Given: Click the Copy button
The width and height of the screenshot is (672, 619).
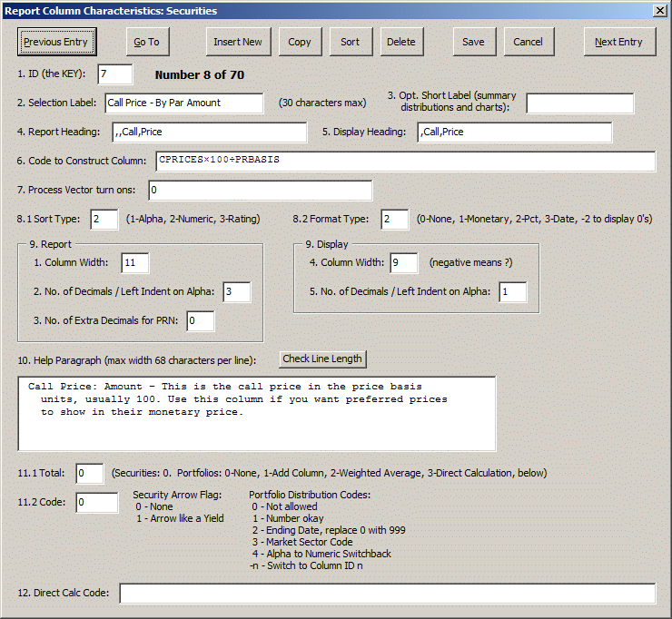Looking at the screenshot, I should (x=300, y=42).
